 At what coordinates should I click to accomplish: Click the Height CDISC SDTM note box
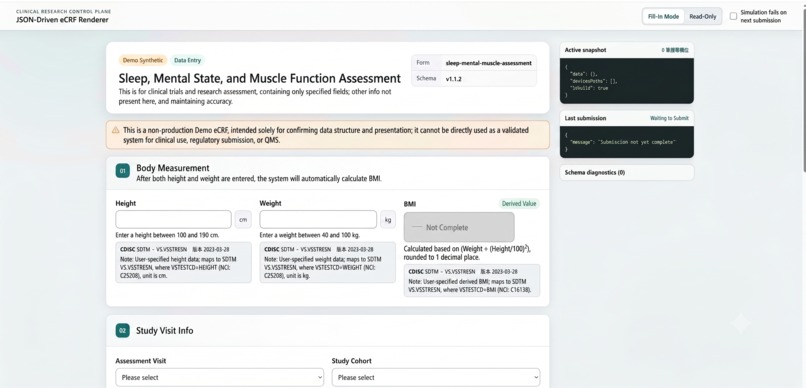click(x=184, y=262)
